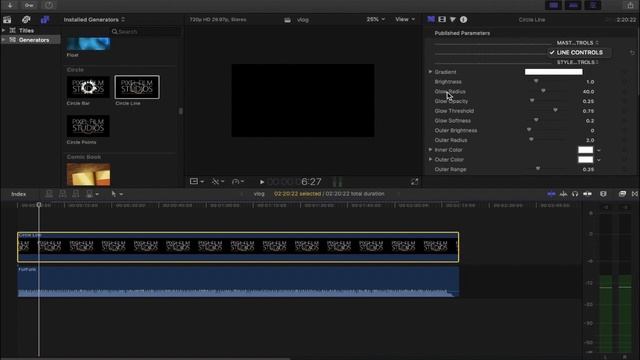The height and width of the screenshot is (360, 640).
Task: Click the Share export icon
Action: [631, 5]
